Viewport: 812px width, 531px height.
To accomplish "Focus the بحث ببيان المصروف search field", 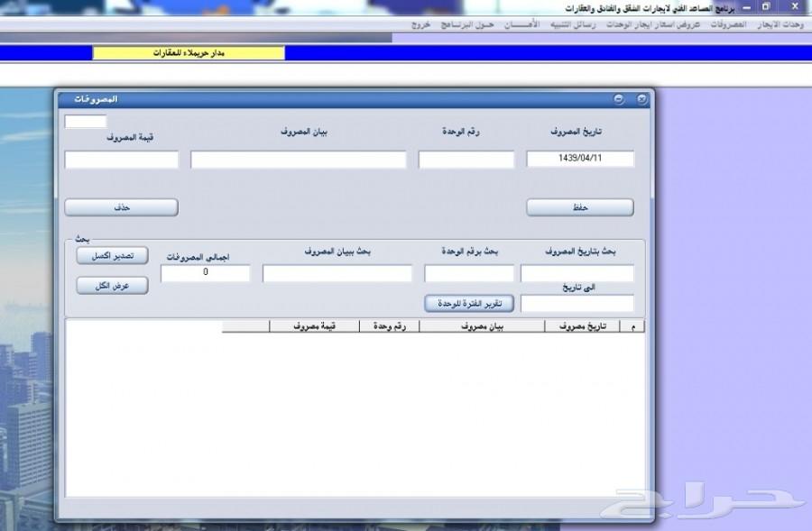I will [x=337, y=273].
